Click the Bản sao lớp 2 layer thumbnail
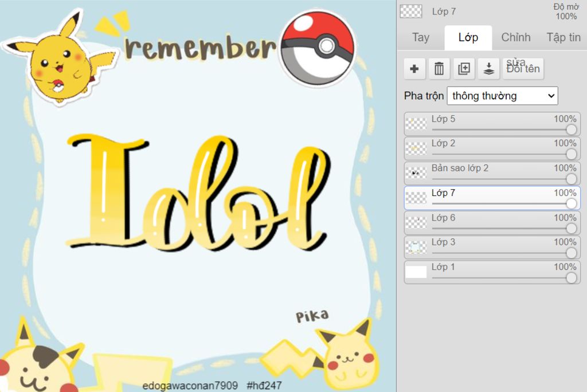The width and height of the screenshot is (587, 392). coord(416,173)
